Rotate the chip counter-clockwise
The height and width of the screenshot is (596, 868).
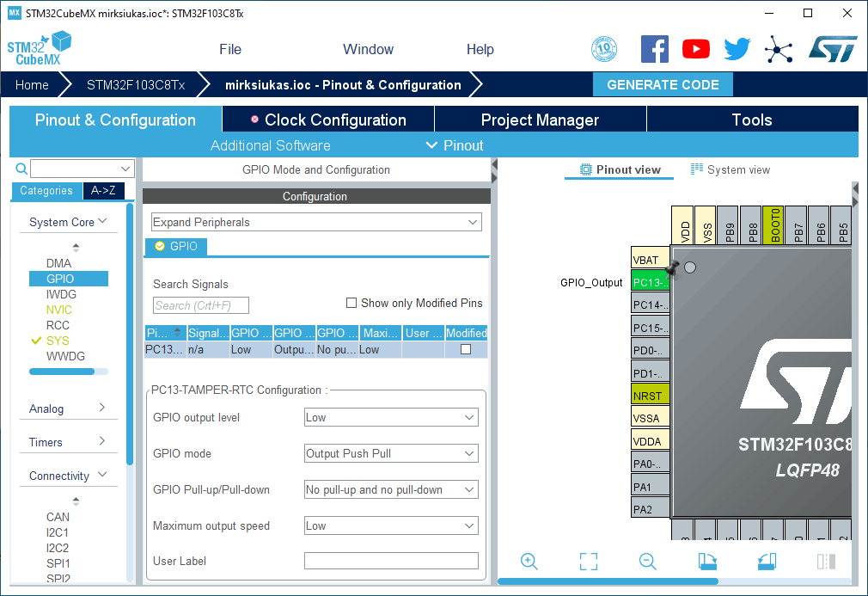coord(767,561)
